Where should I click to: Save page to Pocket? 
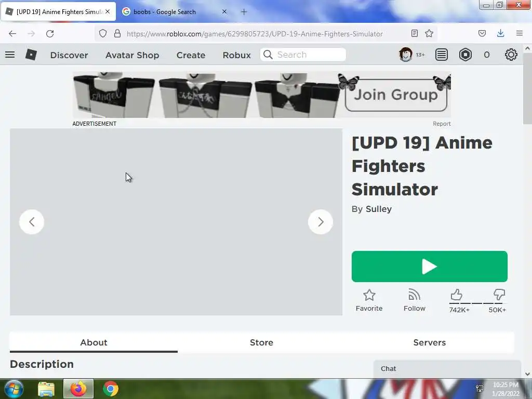click(482, 33)
